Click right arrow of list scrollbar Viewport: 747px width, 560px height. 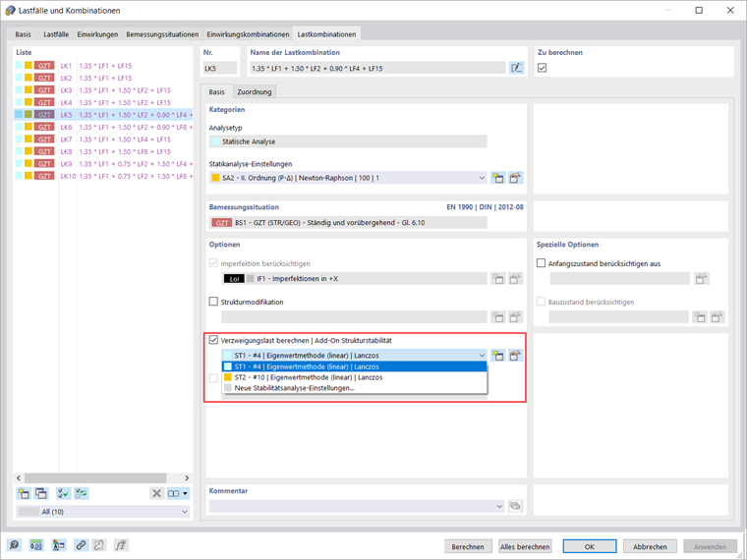187,477
